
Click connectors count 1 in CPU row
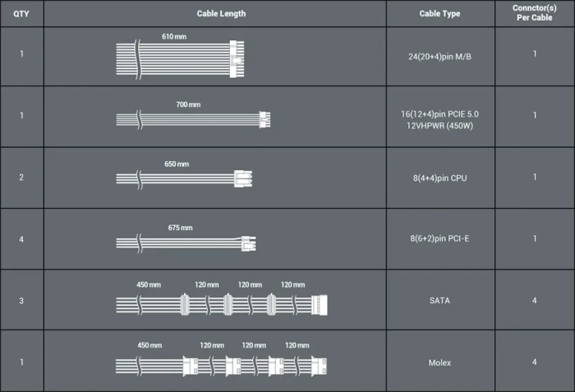(x=535, y=178)
